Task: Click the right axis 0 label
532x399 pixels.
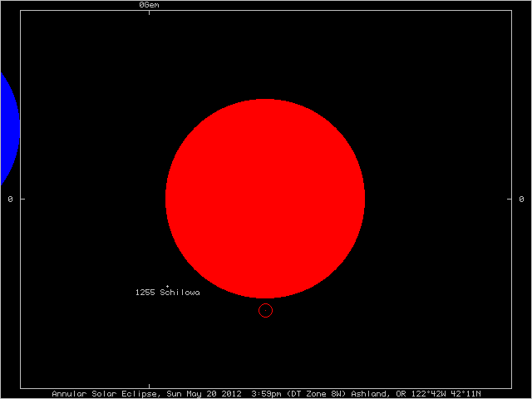Action: [521, 199]
